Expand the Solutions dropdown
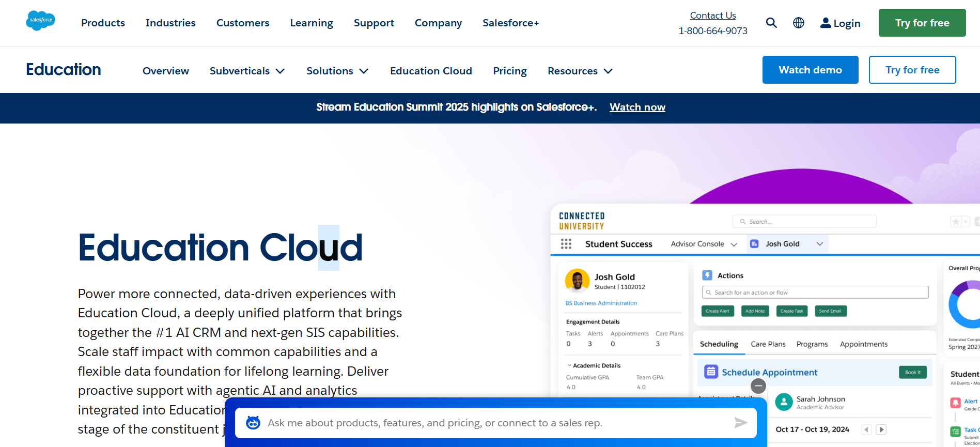 click(337, 71)
